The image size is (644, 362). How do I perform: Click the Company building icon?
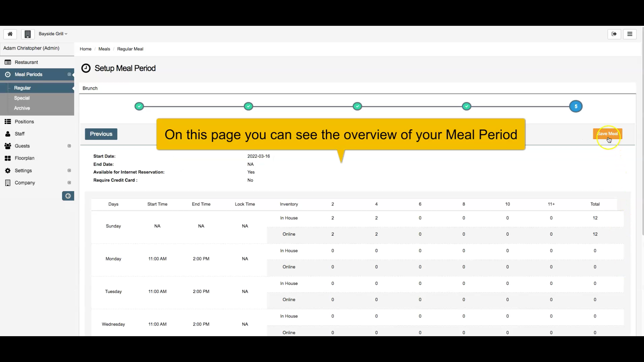click(8, 183)
